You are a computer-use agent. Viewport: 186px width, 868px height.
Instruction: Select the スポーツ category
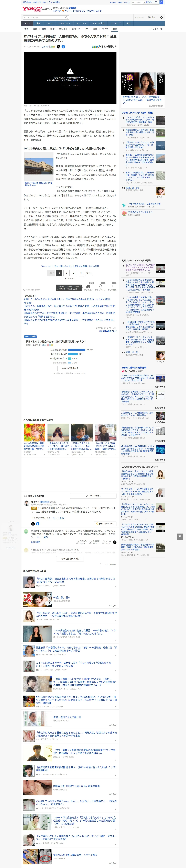pyautogui.click(x=76, y=29)
